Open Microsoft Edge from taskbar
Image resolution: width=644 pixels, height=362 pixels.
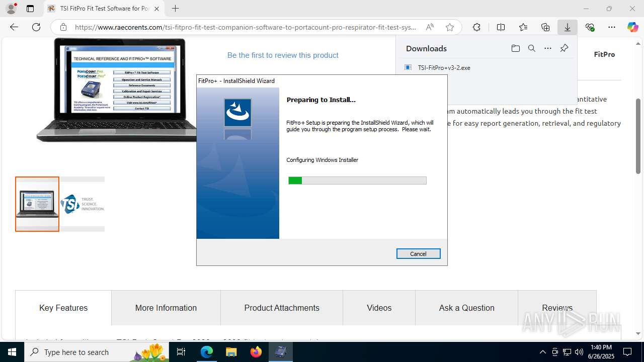coord(207,352)
